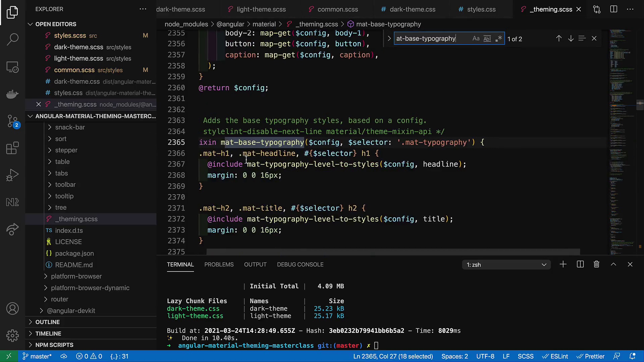The image size is (644, 362).
Task: Close the terminal panel
Action: coord(630,264)
